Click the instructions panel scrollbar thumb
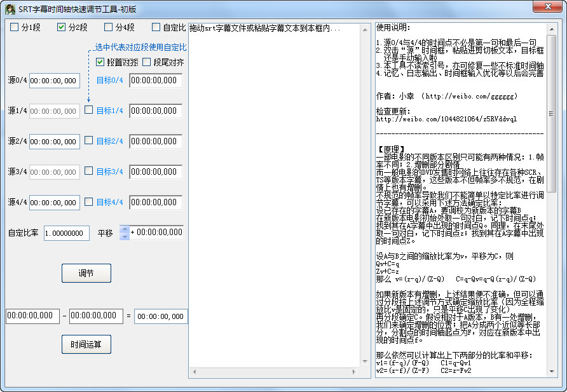The width and height of the screenshot is (567, 392). coord(552,114)
